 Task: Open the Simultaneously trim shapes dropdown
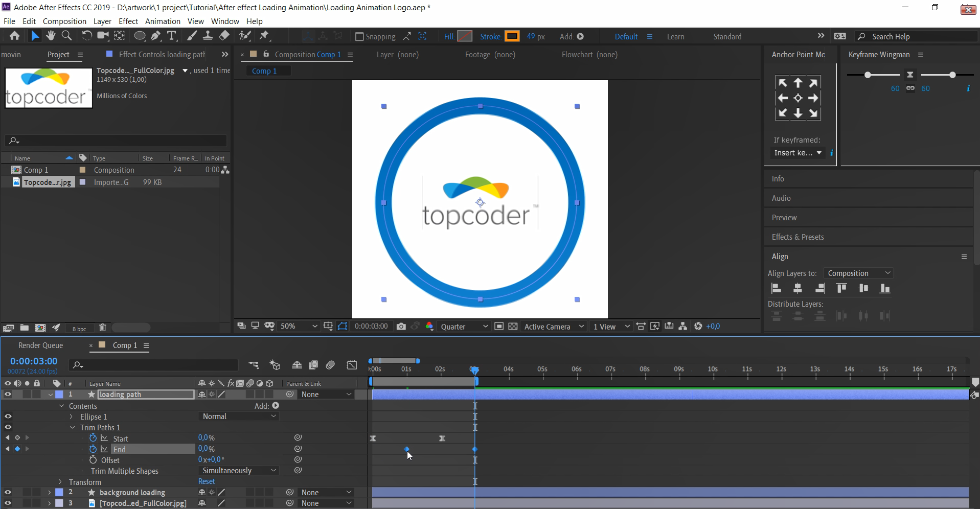click(239, 470)
